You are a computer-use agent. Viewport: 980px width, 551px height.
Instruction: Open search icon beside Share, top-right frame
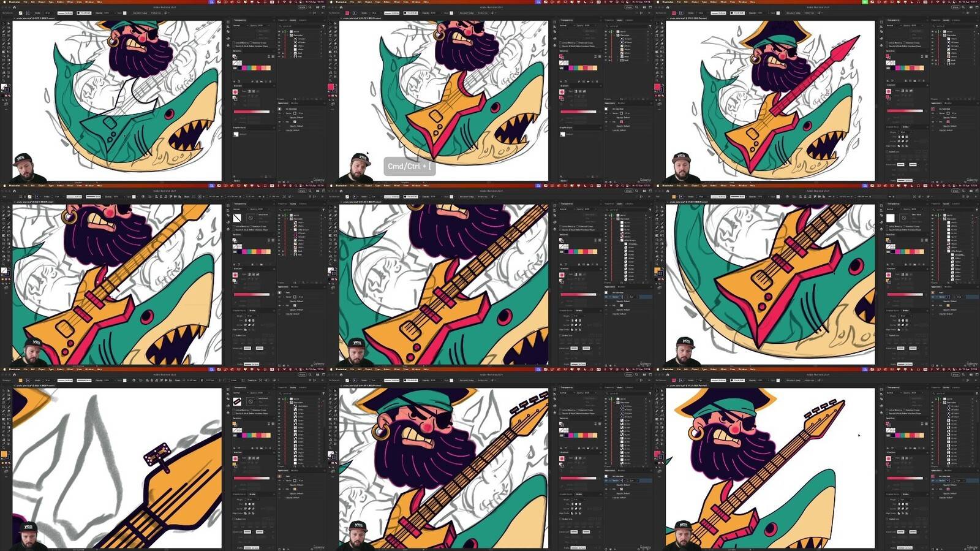(x=963, y=7)
